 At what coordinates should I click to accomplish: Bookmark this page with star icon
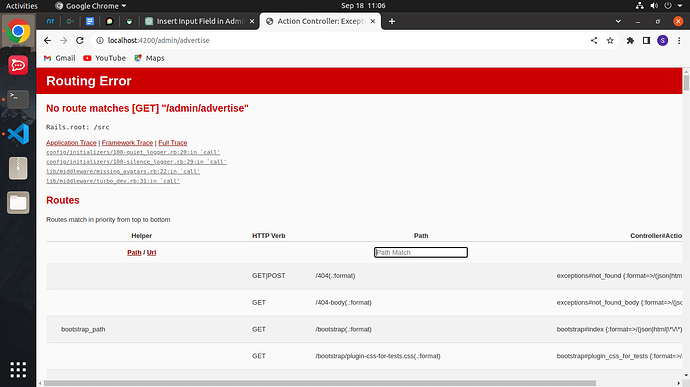[x=610, y=41]
